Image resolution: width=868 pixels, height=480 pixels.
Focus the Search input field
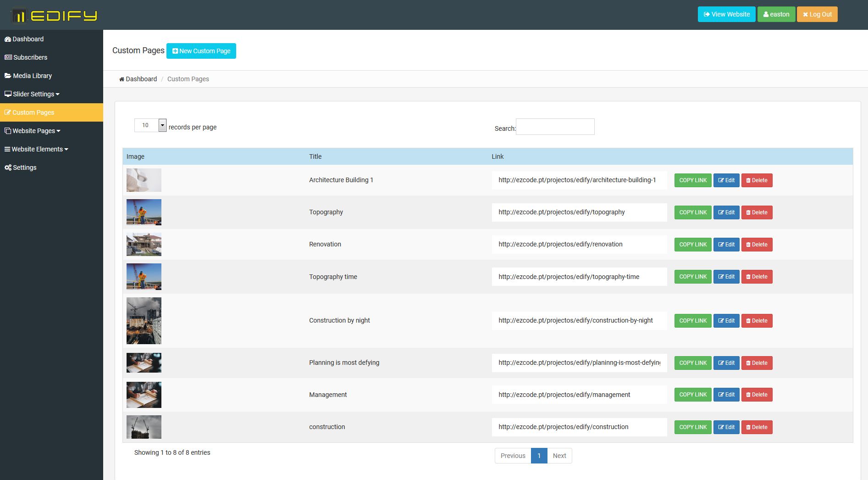coord(555,127)
